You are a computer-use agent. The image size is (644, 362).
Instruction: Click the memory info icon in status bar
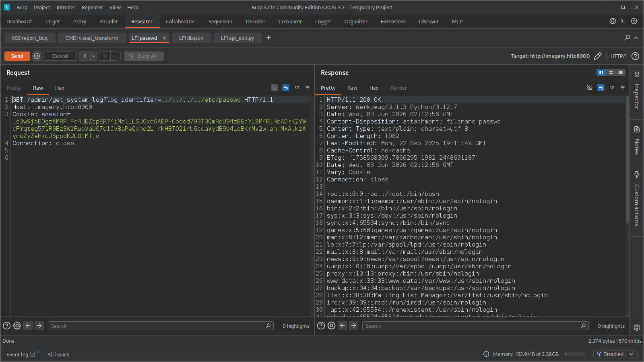click(x=486, y=354)
